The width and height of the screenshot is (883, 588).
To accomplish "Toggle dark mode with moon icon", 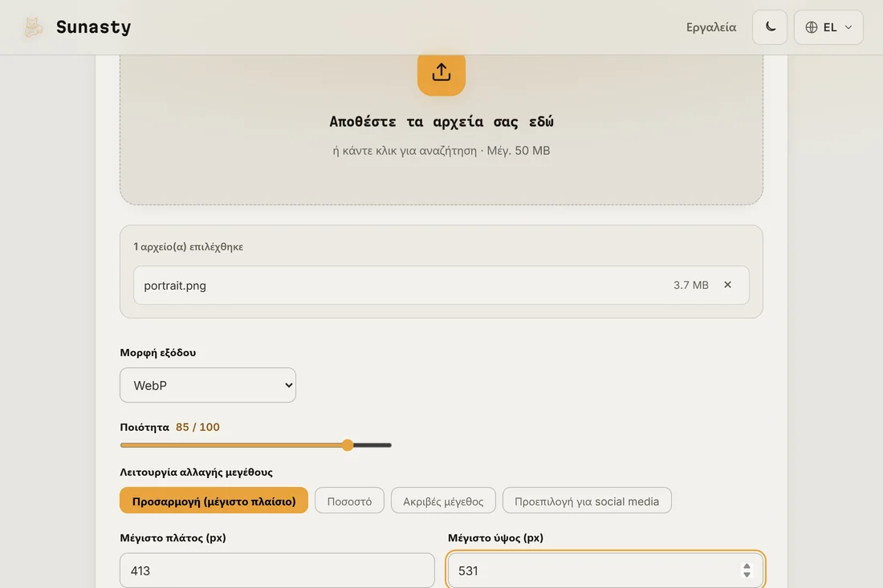I will (770, 27).
